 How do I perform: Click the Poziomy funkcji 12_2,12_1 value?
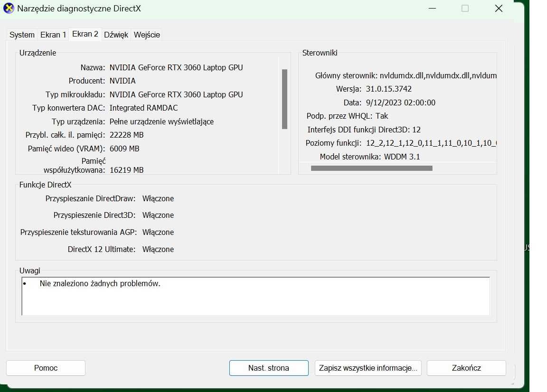click(x=431, y=143)
